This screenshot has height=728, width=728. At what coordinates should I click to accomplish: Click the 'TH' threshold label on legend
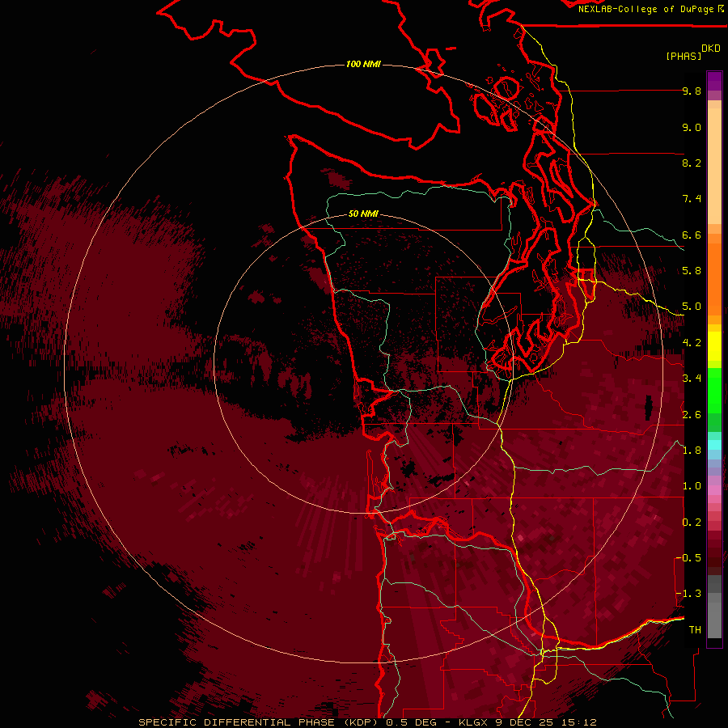(x=695, y=630)
